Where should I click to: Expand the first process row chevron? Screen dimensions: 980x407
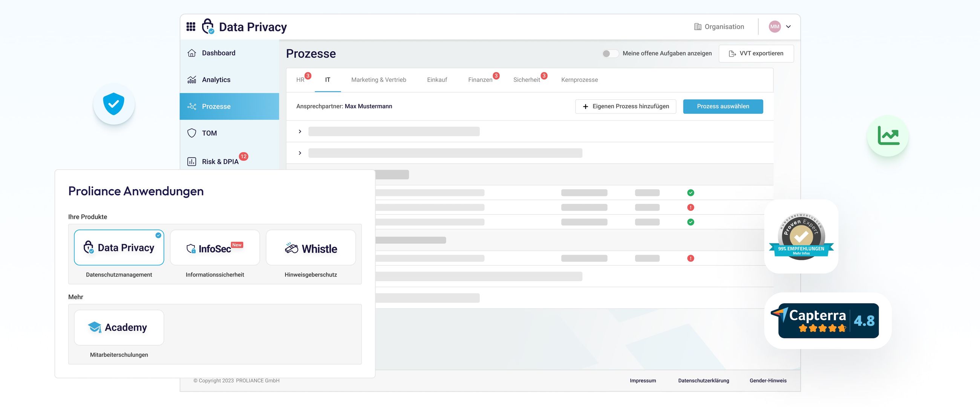click(x=300, y=132)
